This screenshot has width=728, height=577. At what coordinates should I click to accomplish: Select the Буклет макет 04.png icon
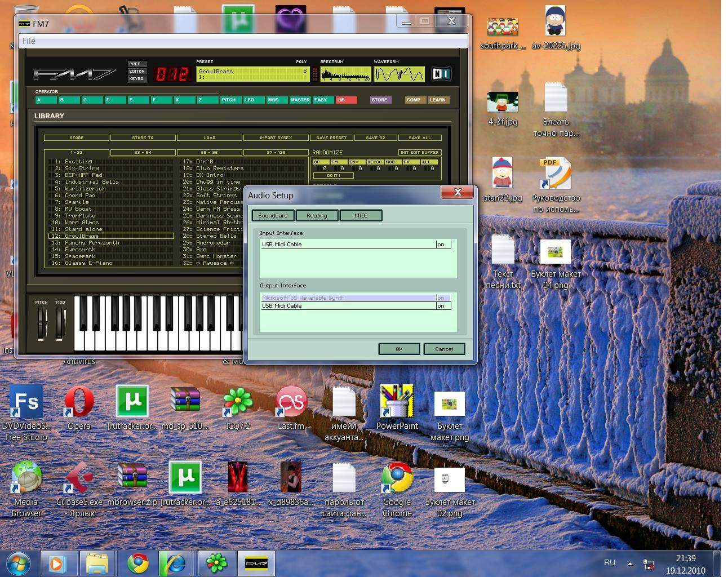(x=556, y=264)
